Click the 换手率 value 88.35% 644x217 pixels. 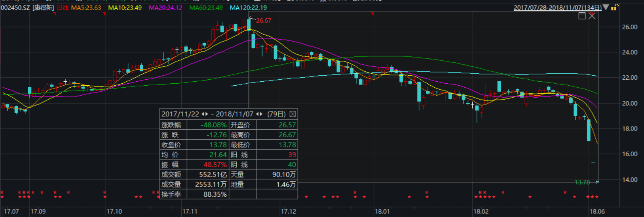click(215, 194)
